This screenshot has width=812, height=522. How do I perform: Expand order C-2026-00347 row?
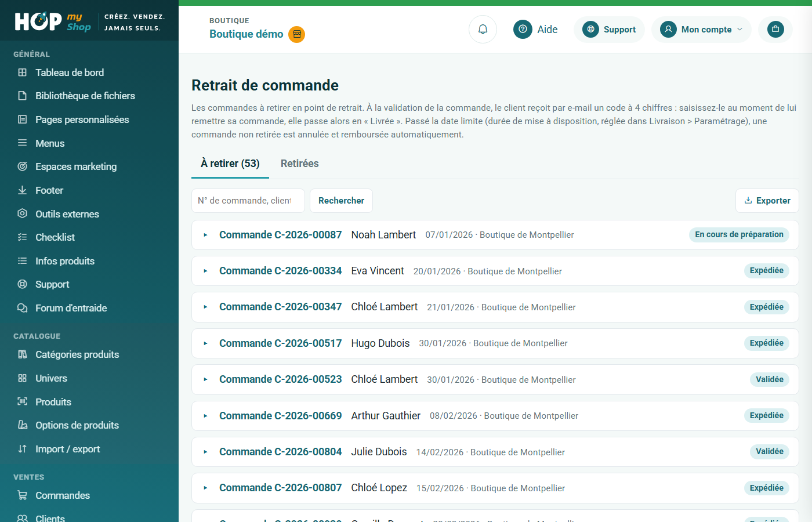coord(206,307)
